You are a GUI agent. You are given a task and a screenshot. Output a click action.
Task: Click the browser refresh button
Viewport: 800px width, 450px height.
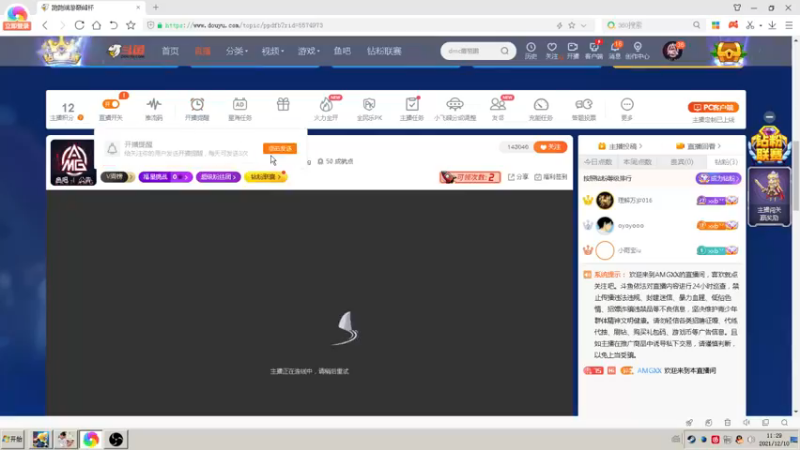pyautogui.click(x=79, y=25)
